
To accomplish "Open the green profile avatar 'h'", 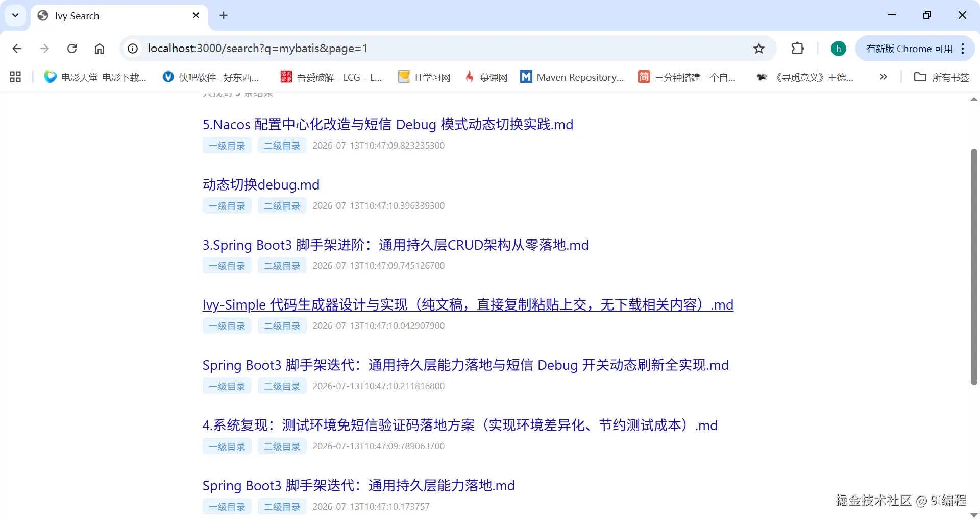I will [838, 49].
